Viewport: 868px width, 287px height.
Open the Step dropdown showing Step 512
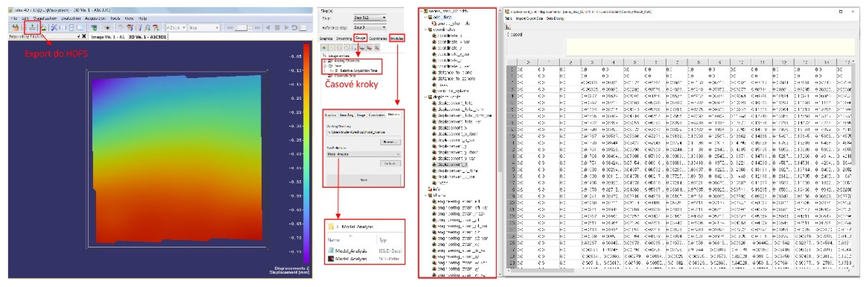pyautogui.click(x=369, y=17)
